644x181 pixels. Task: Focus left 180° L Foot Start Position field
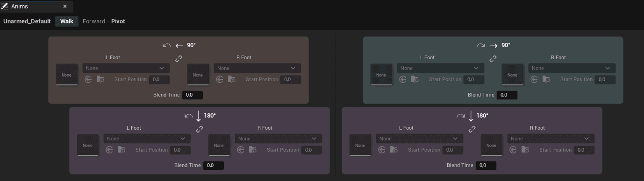(x=180, y=150)
